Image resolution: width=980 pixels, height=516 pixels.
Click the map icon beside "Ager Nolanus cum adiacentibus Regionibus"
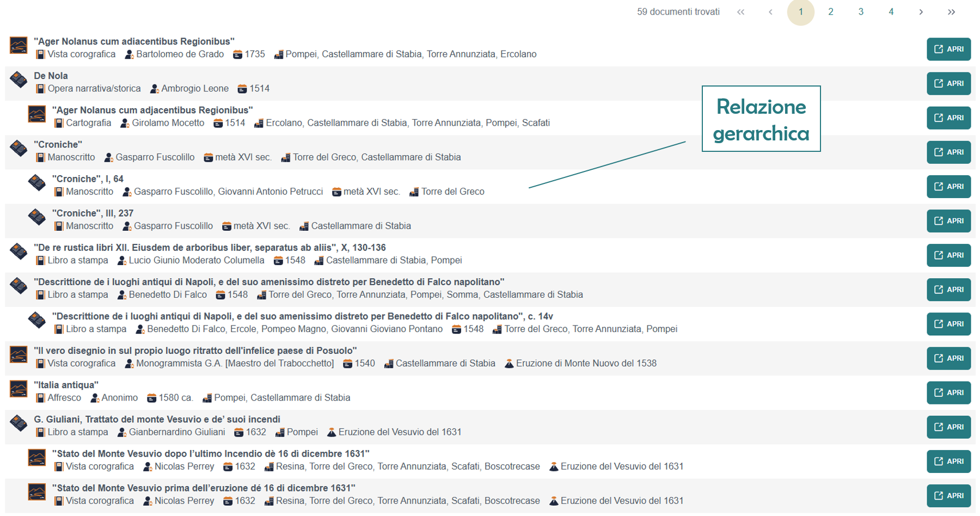click(19, 45)
